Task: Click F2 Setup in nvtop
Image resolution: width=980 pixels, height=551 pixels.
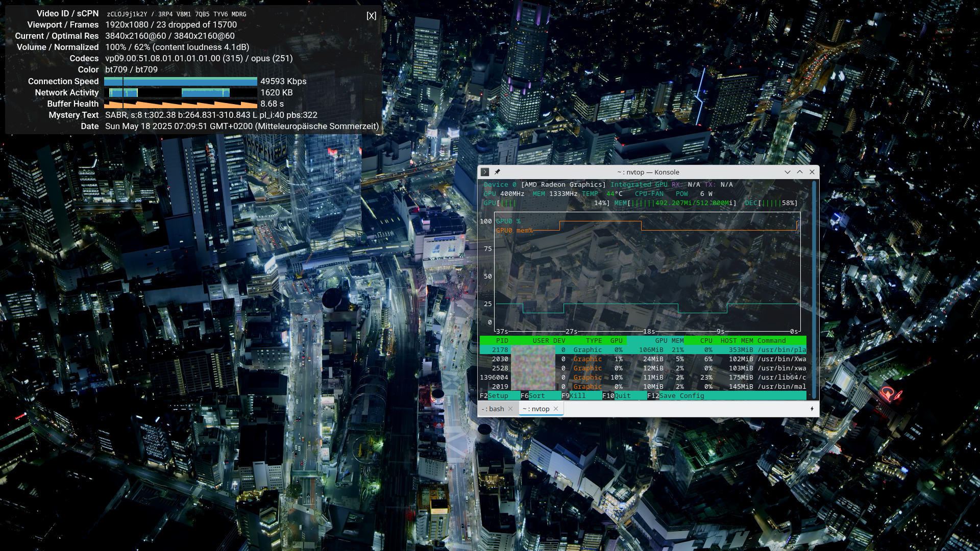Action: [x=494, y=396]
